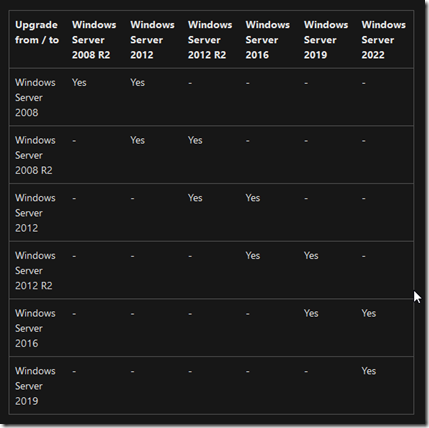Image resolution: width=429 pixels, height=428 pixels.
Task: Click the Windows Server 2019 row label
Action: tap(35, 386)
